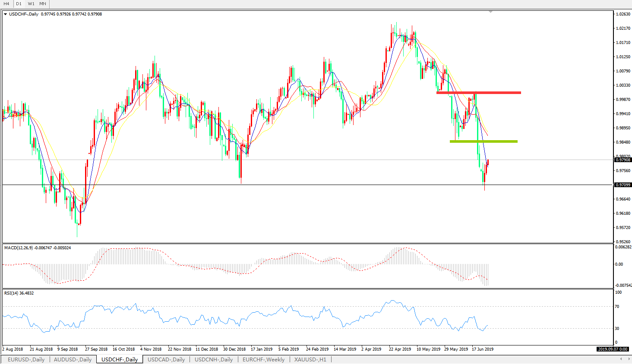Open the EURUSD-,Daily chart tab
Viewport: 632px width, 364px height.
pyautogui.click(x=26, y=359)
